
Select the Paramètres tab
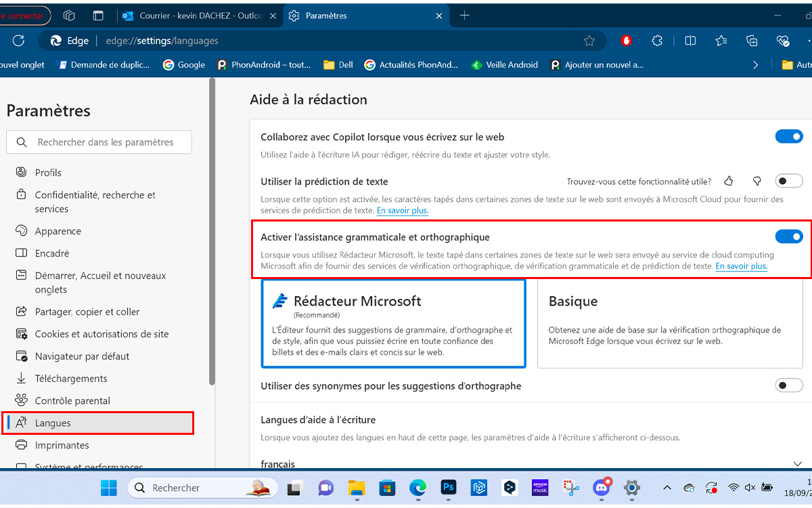tap(366, 16)
